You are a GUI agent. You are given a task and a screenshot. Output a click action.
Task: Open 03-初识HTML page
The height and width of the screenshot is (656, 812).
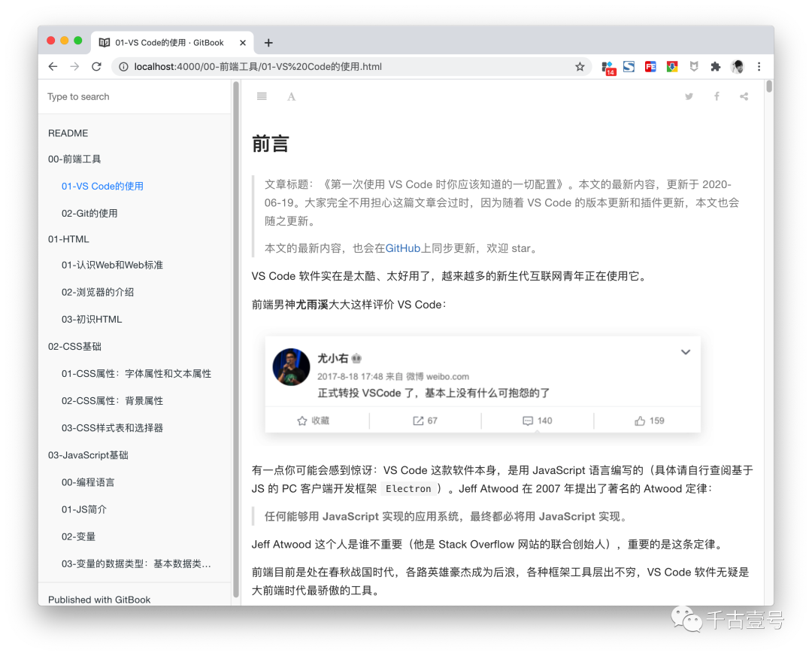click(92, 319)
